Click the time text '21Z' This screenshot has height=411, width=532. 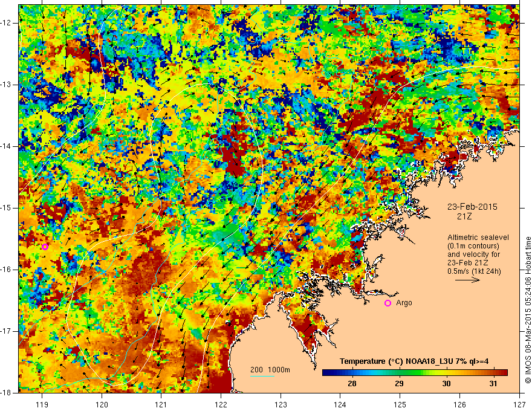(464, 216)
